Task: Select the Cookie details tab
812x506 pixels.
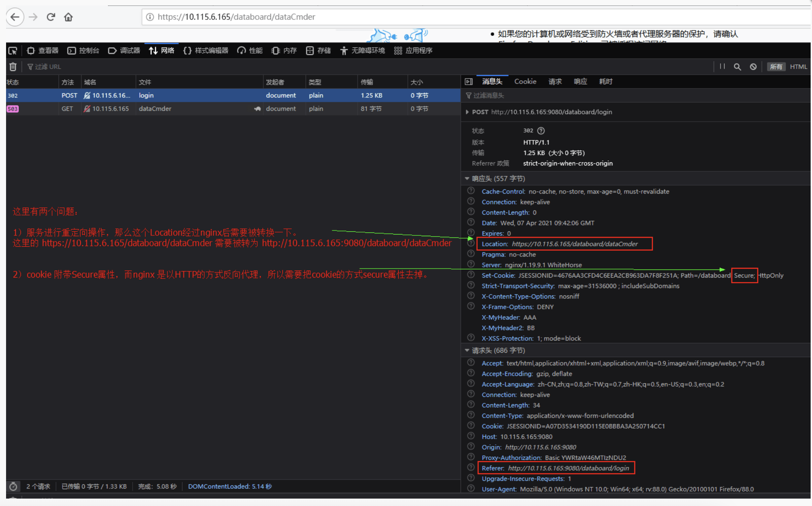Action: point(525,82)
